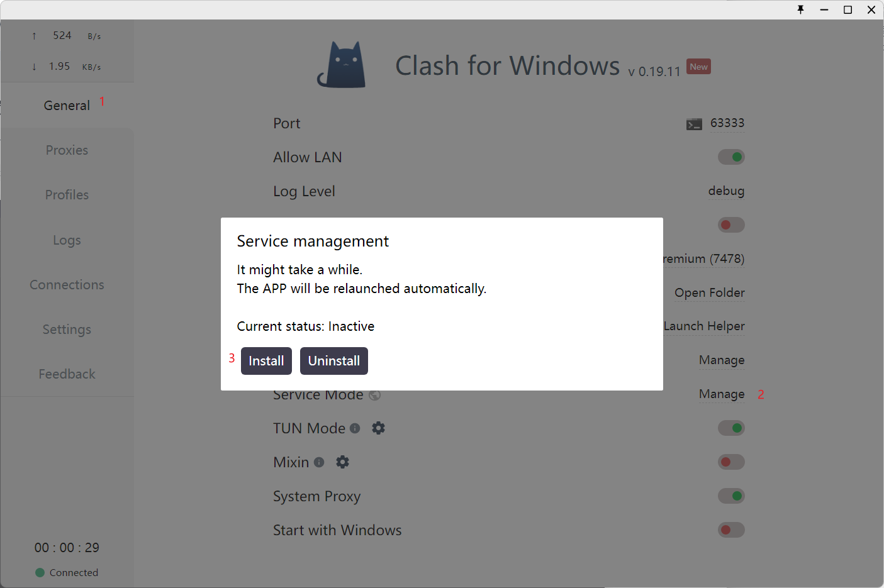
Task: Click the version number v 0.19.11
Action: 654,72
